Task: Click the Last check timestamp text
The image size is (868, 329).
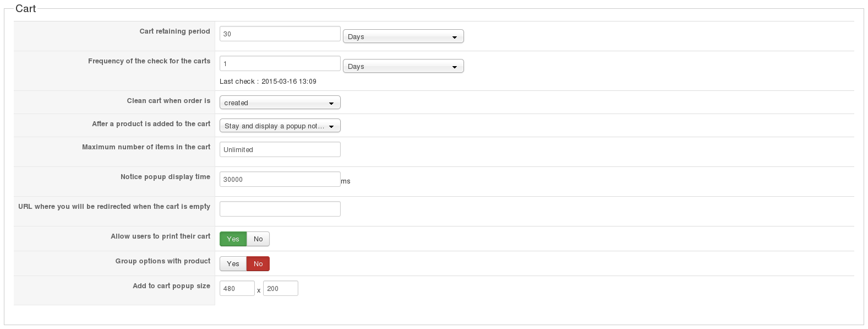Action: click(x=268, y=82)
